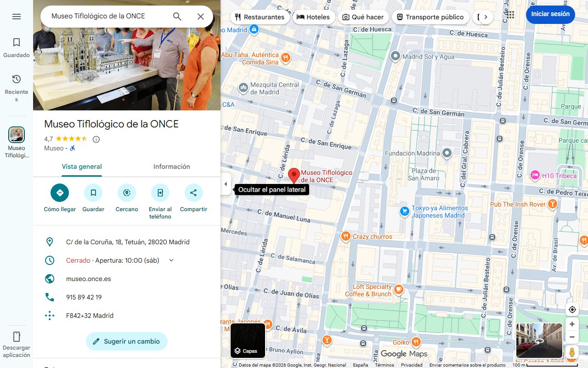Click Sugerir un cambio button
This screenshot has height=368, width=588.
click(127, 341)
